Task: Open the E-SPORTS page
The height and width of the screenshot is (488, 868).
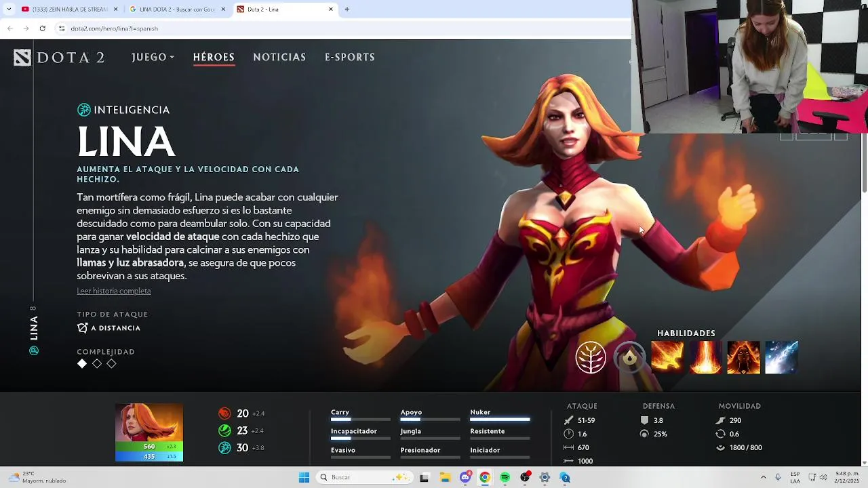Action: coord(350,58)
